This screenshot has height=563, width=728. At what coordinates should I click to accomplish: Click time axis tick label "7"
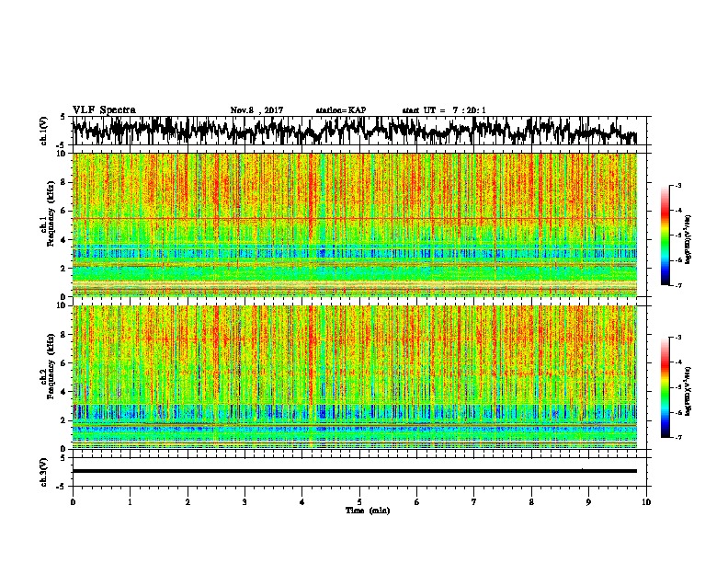tap(474, 502)
